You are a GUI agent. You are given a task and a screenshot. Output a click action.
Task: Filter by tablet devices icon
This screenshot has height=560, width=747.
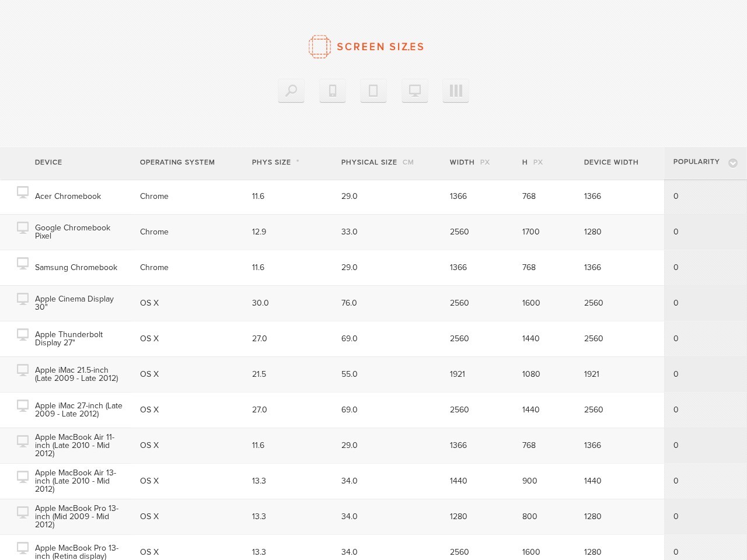click(373, 90)
